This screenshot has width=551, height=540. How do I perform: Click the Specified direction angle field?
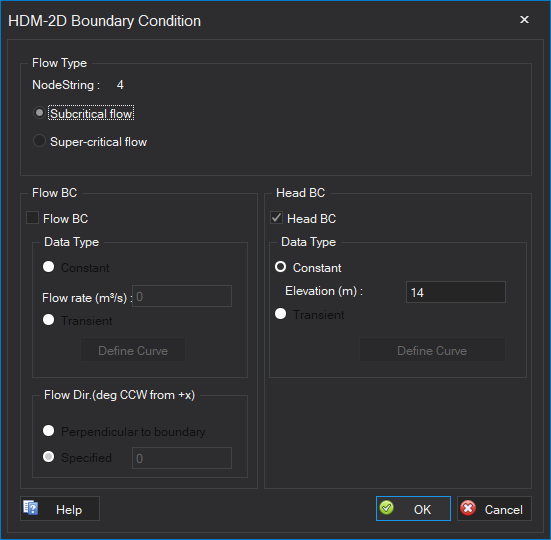(182, 458)
